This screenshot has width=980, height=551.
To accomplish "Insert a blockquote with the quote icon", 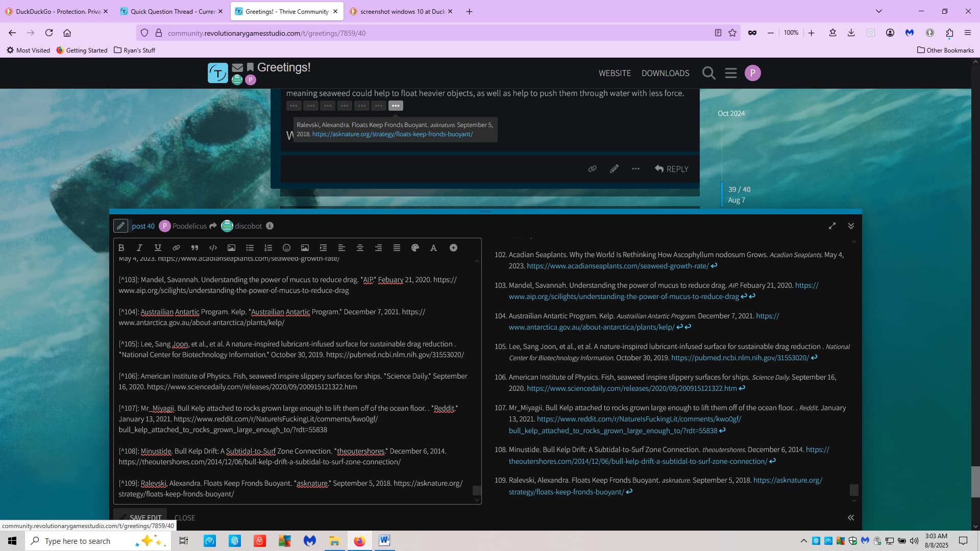I will (x=194, y=248).
